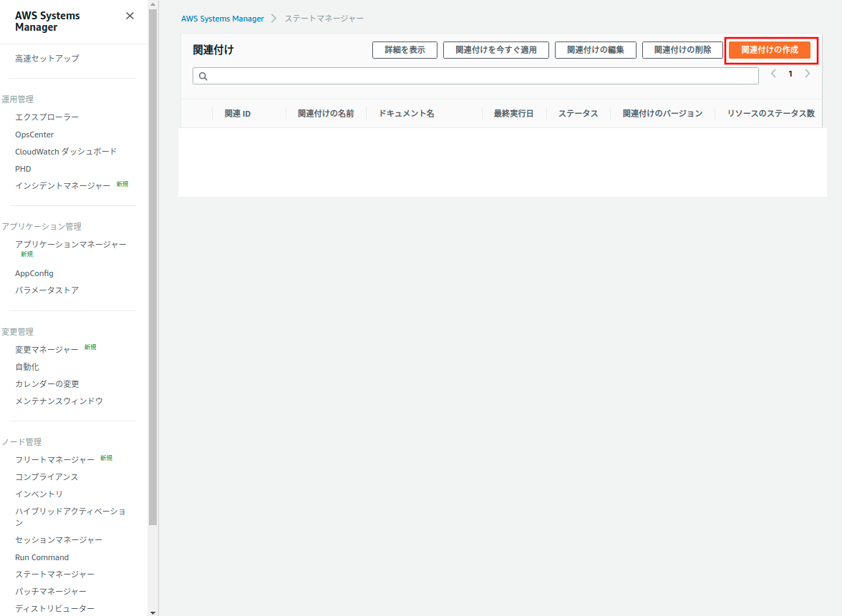Click the next page chevron arrow

point(808,73)
